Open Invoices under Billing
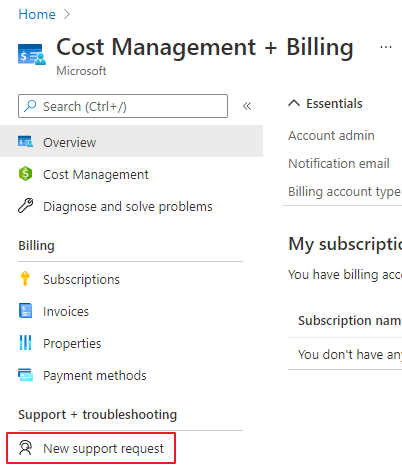Viewport: 402px width, 471px height. (66, 311)
